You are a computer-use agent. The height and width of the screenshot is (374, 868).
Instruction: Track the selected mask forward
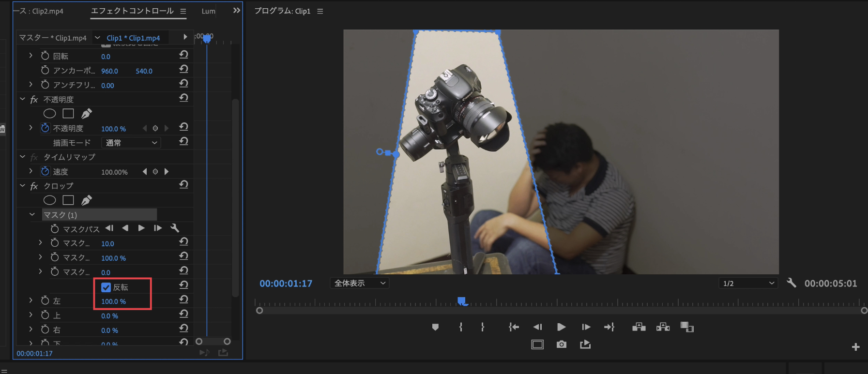pos(141,228)
